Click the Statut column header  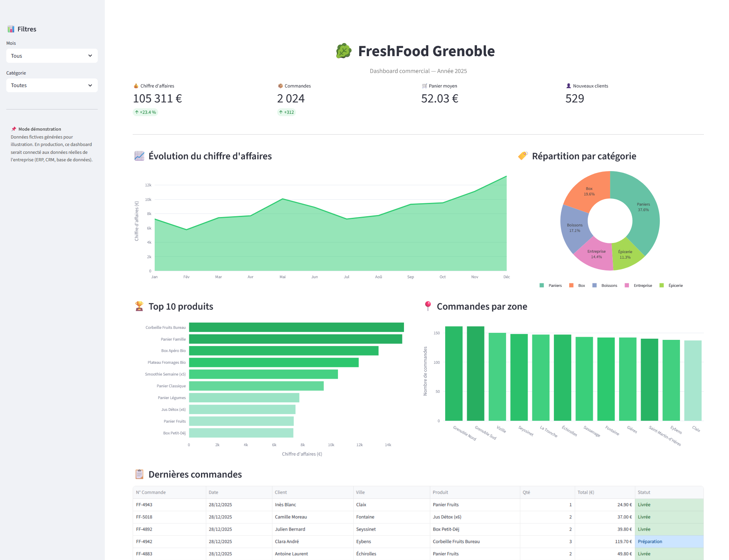(x=644, y=492)
